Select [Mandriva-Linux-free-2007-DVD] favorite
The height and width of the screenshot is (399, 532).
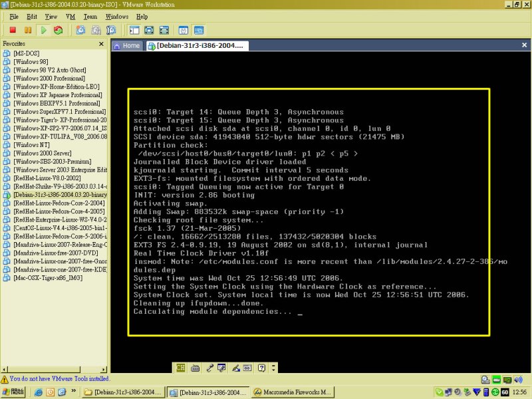tap(56, 253)
